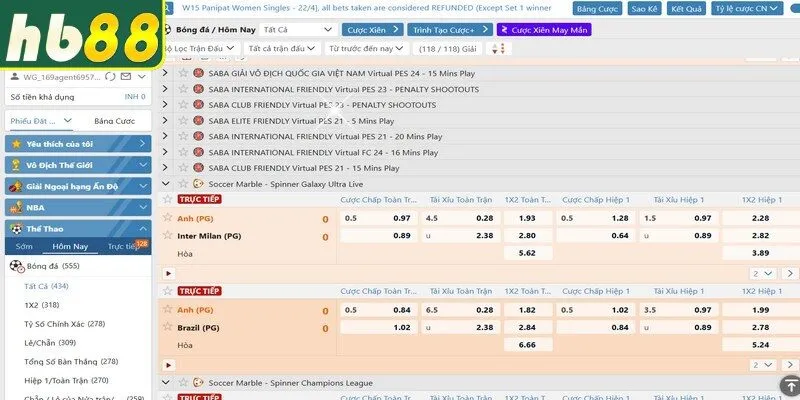Favorite star beside Brazil (PG)
This screenshot has height=400, width=800.
pos(167,327)
